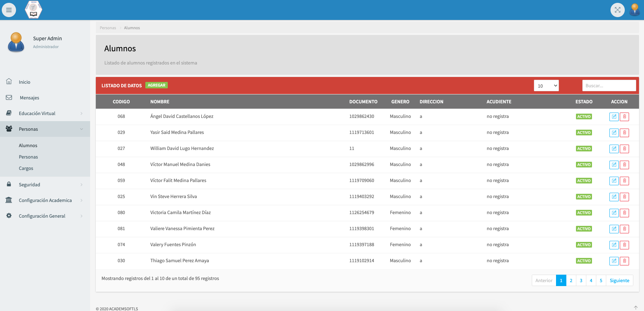Viewport: 644px width, 311px height.
Task: Click edit icon for Victoria Camila Martínez Díaz
Action: pos(614,213)
